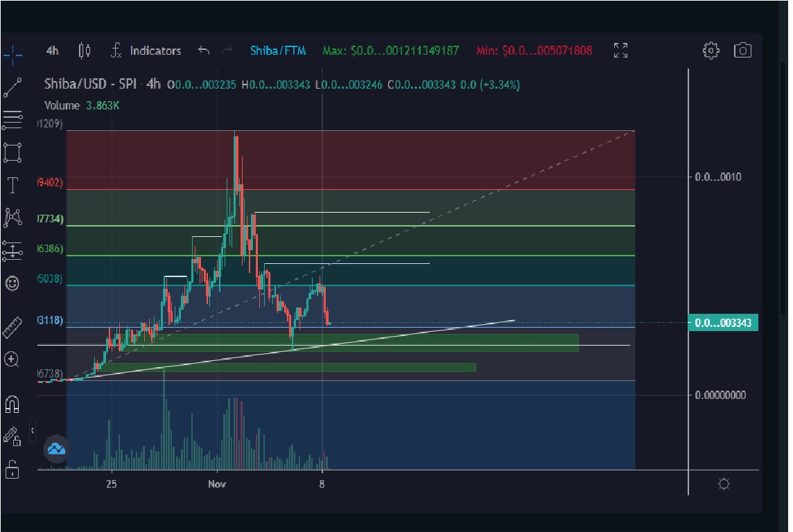Select the 5038 Fibonacci level label
The width and height of the screenshot is (793, 532).
point(50,278)
